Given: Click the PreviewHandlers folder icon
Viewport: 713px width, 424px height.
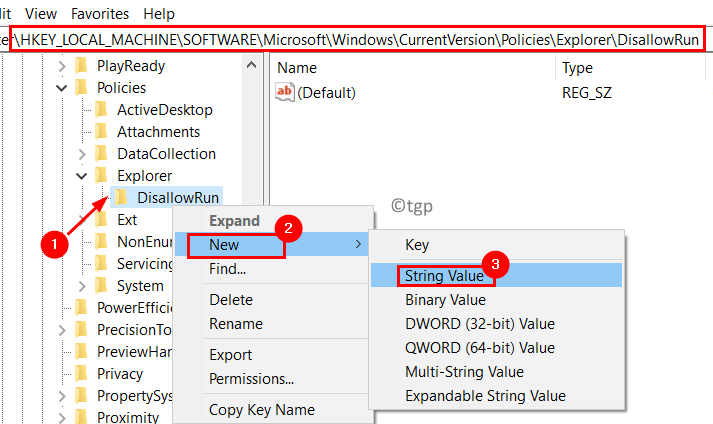Looking at the screenshot, I should 81,351.
